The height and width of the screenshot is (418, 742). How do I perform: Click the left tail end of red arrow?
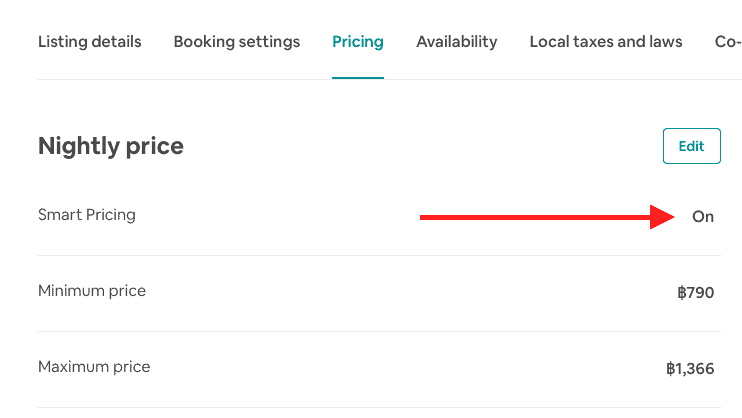(x=424, y=216)
